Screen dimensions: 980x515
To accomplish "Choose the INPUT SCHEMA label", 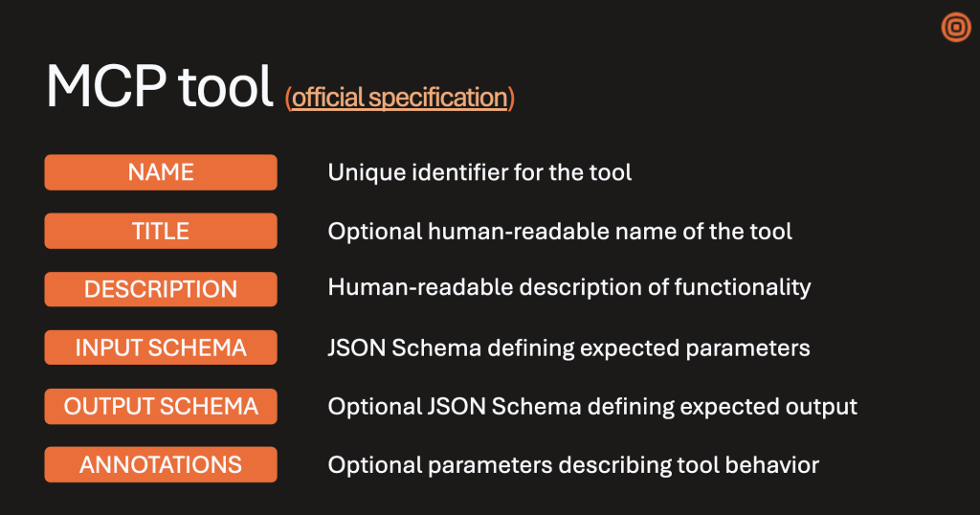I will [161, 347].
